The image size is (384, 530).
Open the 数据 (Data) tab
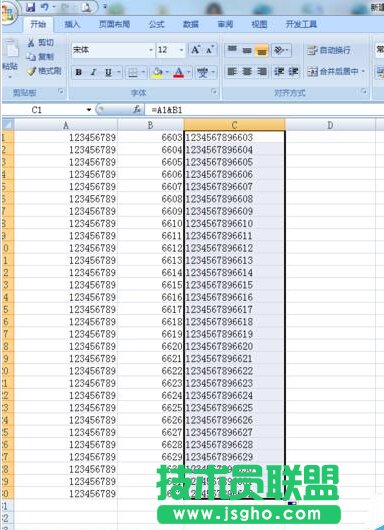coord(191,24)
